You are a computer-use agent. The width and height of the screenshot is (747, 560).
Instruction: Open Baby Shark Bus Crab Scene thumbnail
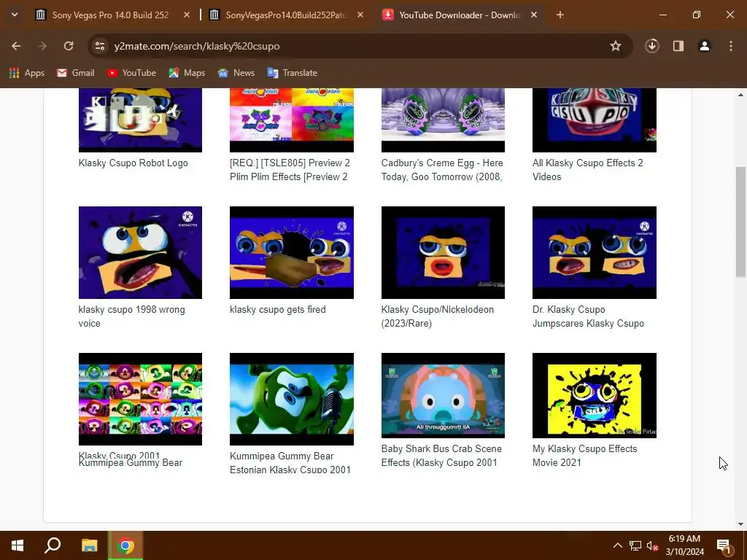(443, 395)
